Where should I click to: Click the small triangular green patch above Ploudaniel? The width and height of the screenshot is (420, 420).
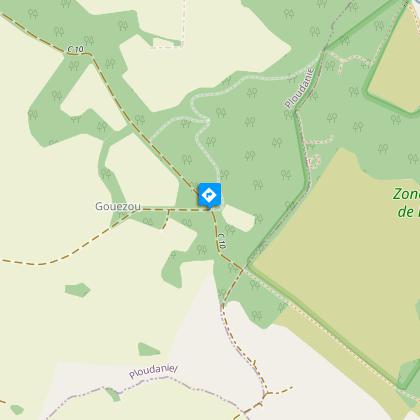[148, 350]
